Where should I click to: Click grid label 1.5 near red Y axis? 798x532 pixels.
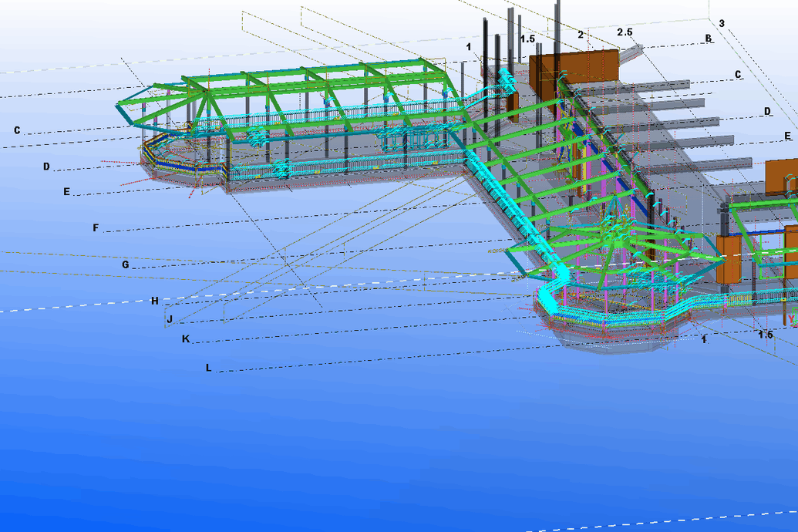765,335
